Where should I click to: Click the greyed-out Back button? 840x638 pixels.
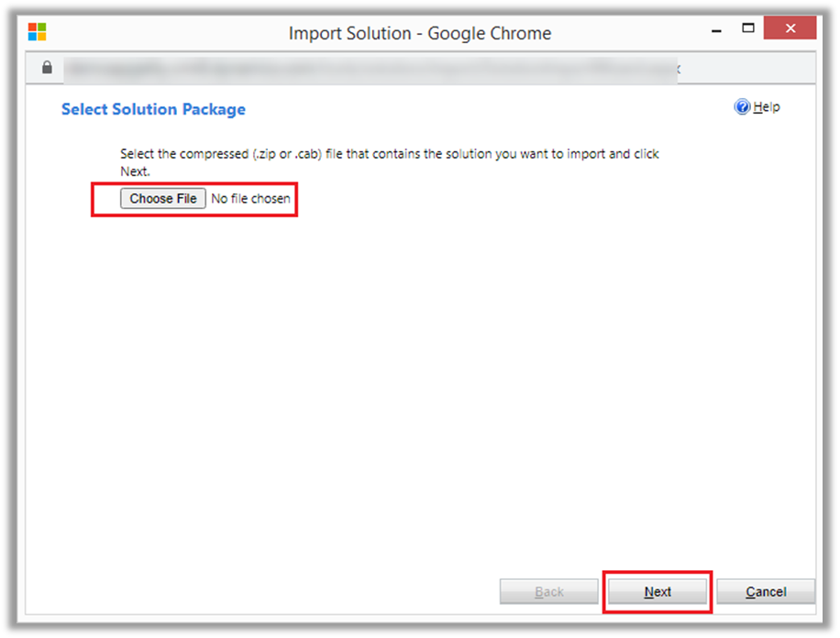pyautogui.click(x=548, y=592)
